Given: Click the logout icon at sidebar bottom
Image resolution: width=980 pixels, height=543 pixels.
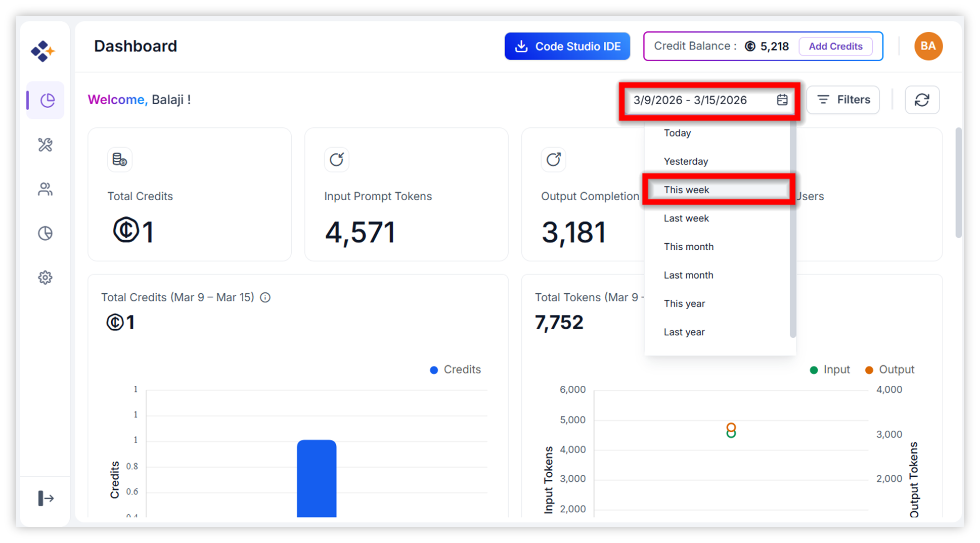Looking at the screenshot, I should [46, 498].
